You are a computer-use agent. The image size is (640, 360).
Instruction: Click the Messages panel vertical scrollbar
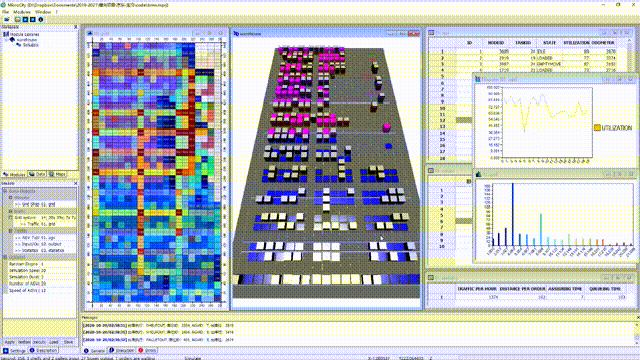coord(637,333)
